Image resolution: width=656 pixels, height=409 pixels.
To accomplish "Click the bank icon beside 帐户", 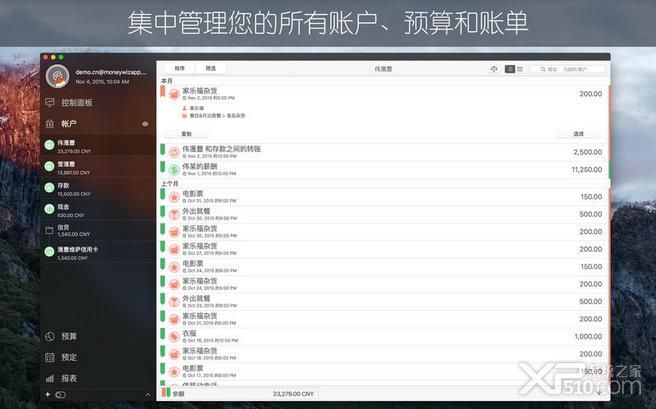I will 50,123.
